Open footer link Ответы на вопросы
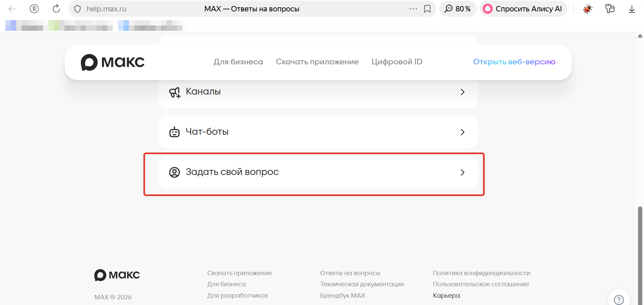The height and width of the screenshot is (305, 644). click(350, 273)
